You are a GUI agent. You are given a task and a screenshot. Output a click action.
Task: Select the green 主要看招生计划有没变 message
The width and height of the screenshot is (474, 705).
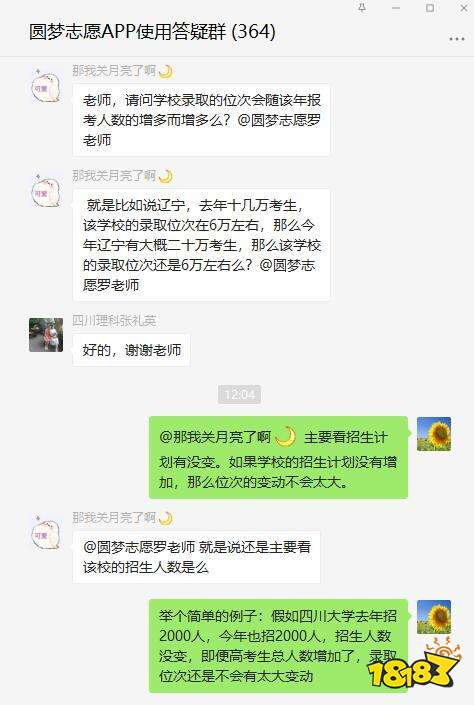pos(278,457)
